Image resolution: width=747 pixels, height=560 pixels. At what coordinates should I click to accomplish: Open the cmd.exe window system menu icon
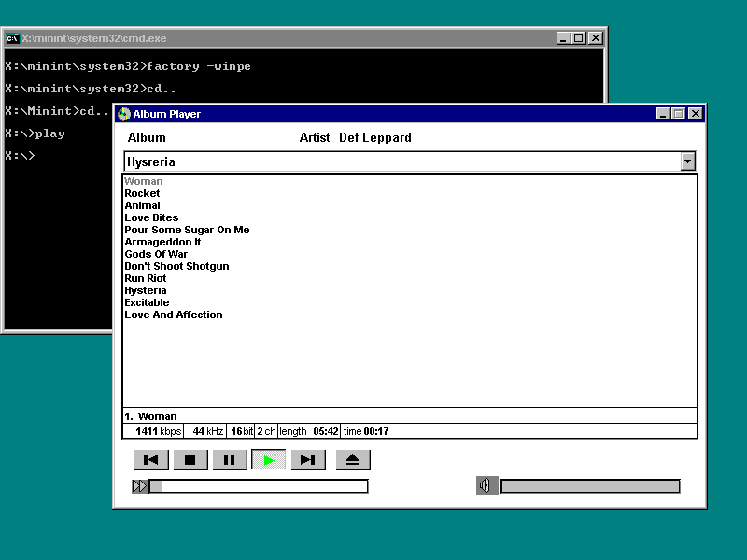(x=12, y=38)
